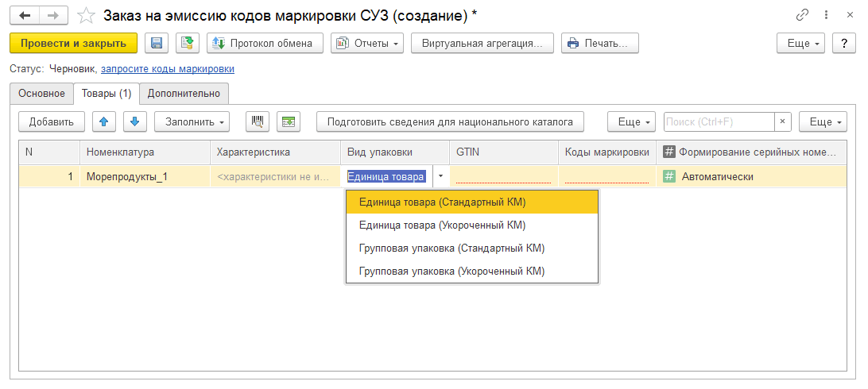
Task: Switch to the Основное tab
Action: click(42, 93)
